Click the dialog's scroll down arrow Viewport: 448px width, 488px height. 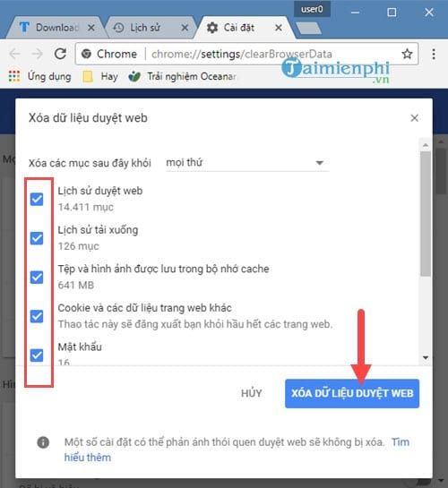426,357
